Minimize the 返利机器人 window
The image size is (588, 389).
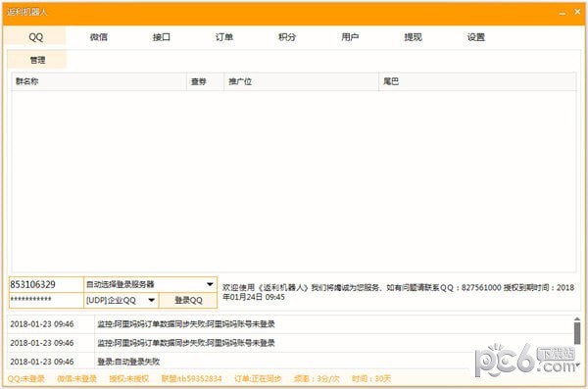point(563,13)
